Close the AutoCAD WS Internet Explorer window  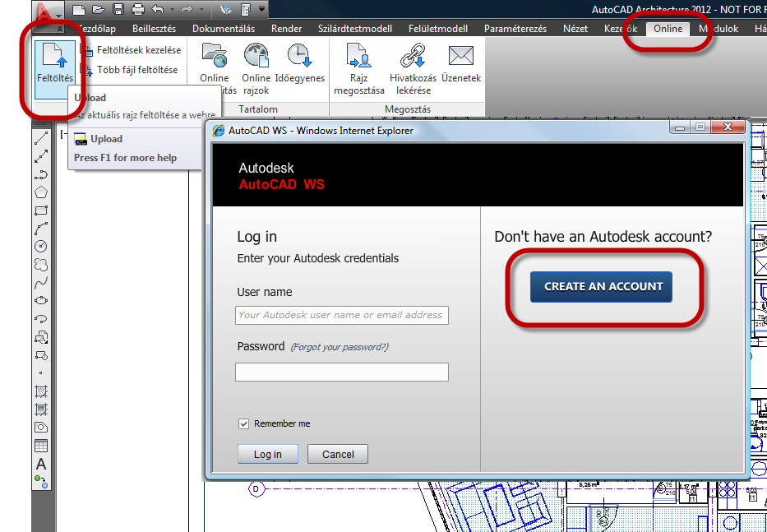[728, 127]
